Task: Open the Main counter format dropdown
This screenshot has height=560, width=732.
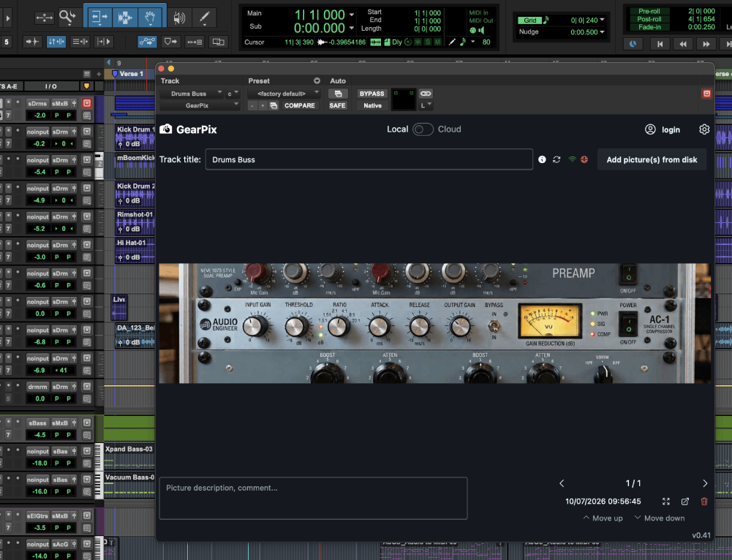Action: (x=352, y=15)
